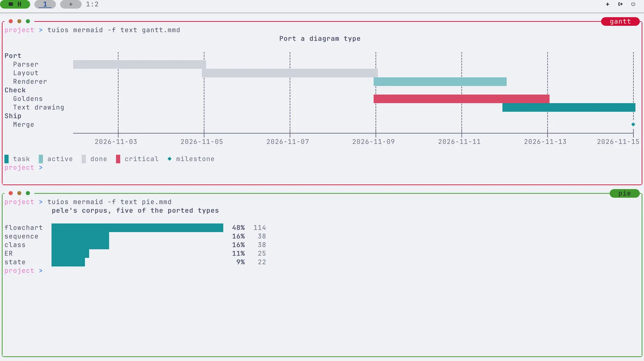The height and width of the screenshot is (361, 644).
Task: Click the green dot of gantt window
Action: click(x=28, y=21)
